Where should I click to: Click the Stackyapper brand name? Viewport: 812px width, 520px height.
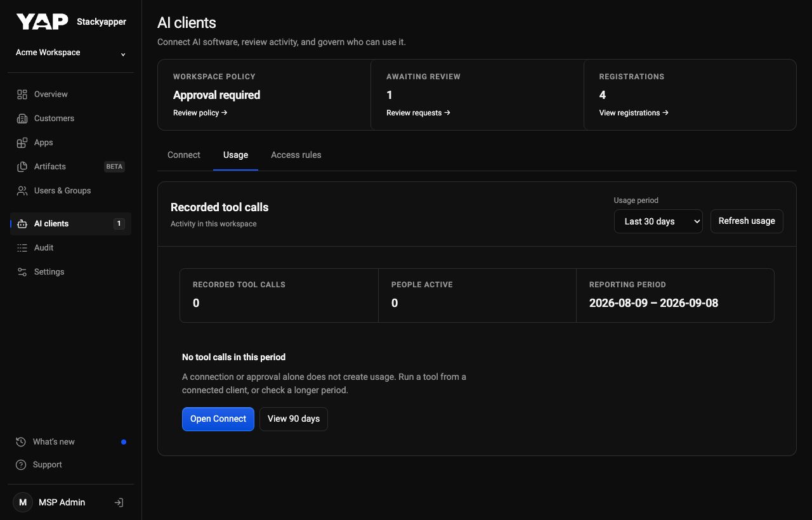[x=101, y=22]
